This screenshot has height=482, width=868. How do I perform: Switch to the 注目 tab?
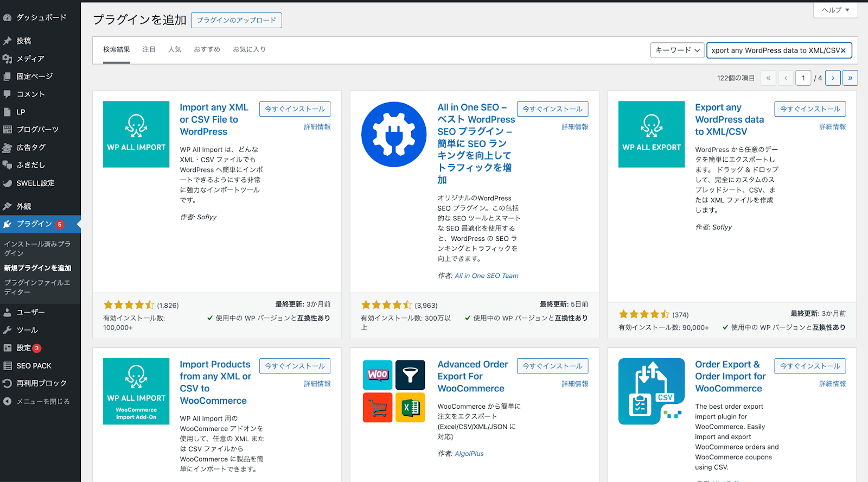(149, 49)
